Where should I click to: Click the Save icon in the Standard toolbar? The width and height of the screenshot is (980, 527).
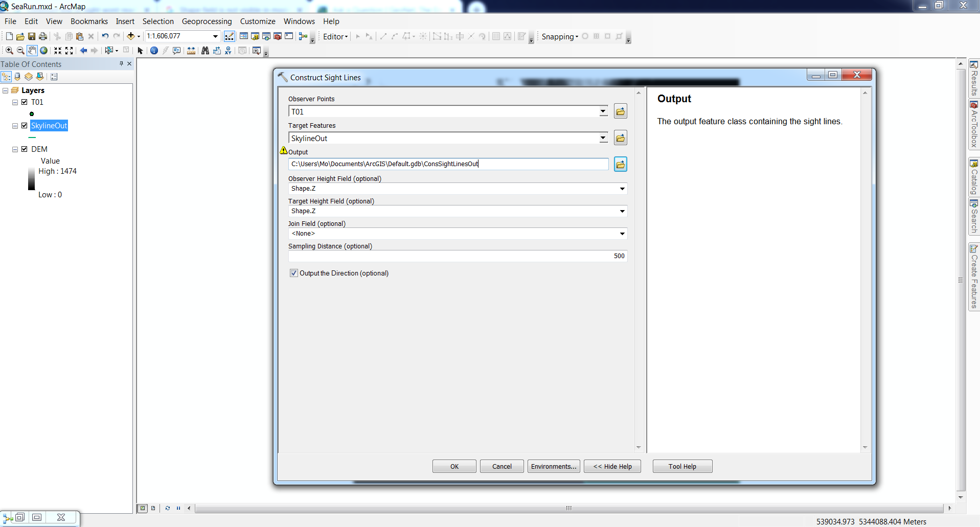(x=32, y=36)
